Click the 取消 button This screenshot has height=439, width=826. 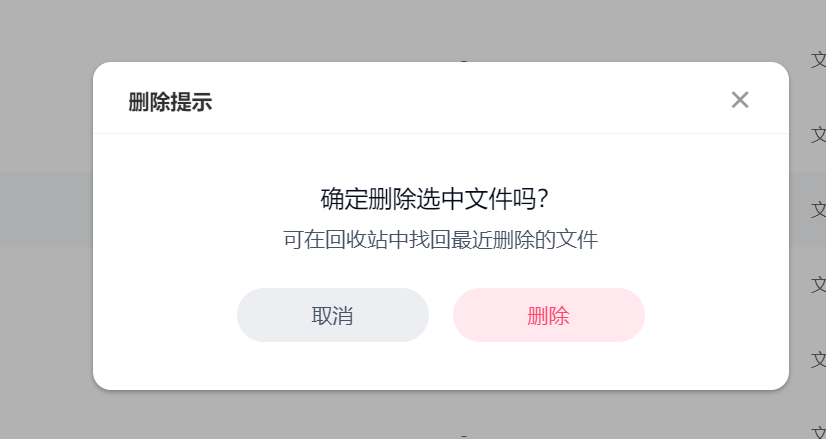(x=332, y=316)
